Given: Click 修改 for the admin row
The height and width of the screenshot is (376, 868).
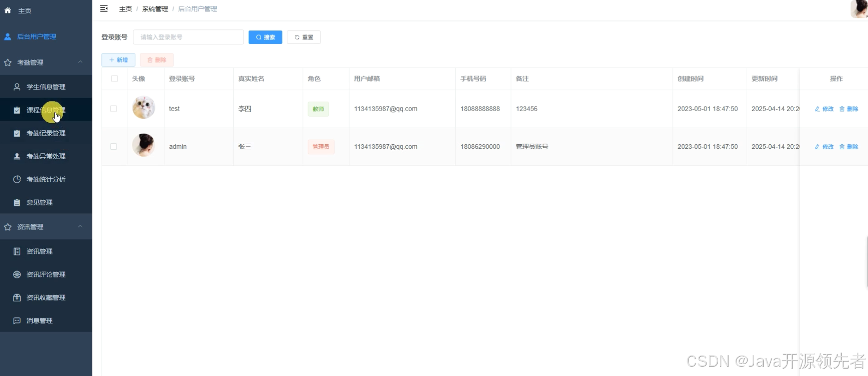Looking at the screenshot, I should [x=824, y=147].
